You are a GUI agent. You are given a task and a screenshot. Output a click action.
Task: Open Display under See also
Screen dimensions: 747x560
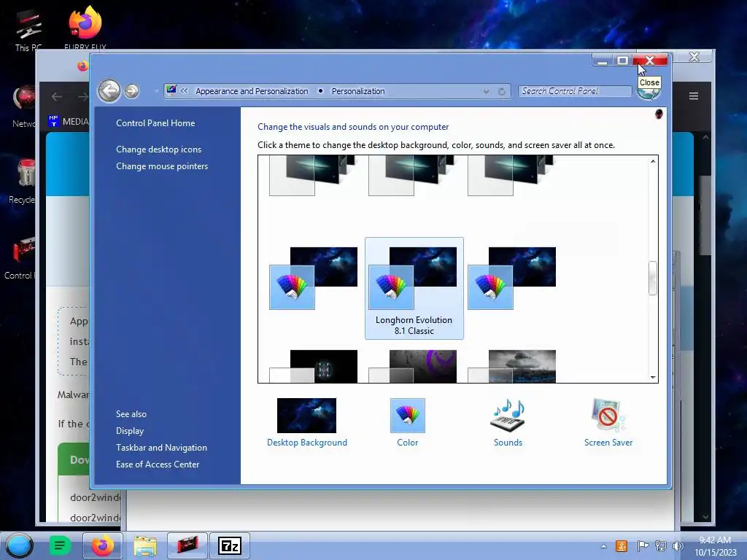(x=130, y=430)
